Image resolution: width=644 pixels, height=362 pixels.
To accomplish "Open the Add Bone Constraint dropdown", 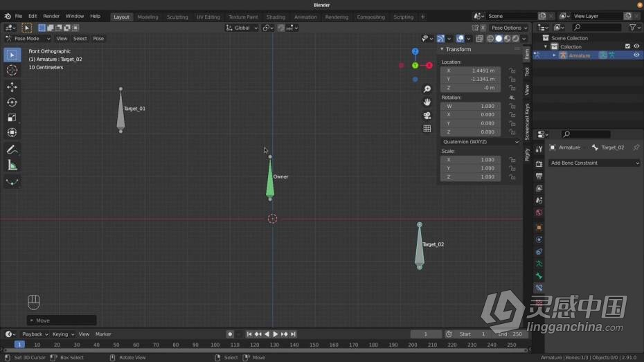I will 594,163.
